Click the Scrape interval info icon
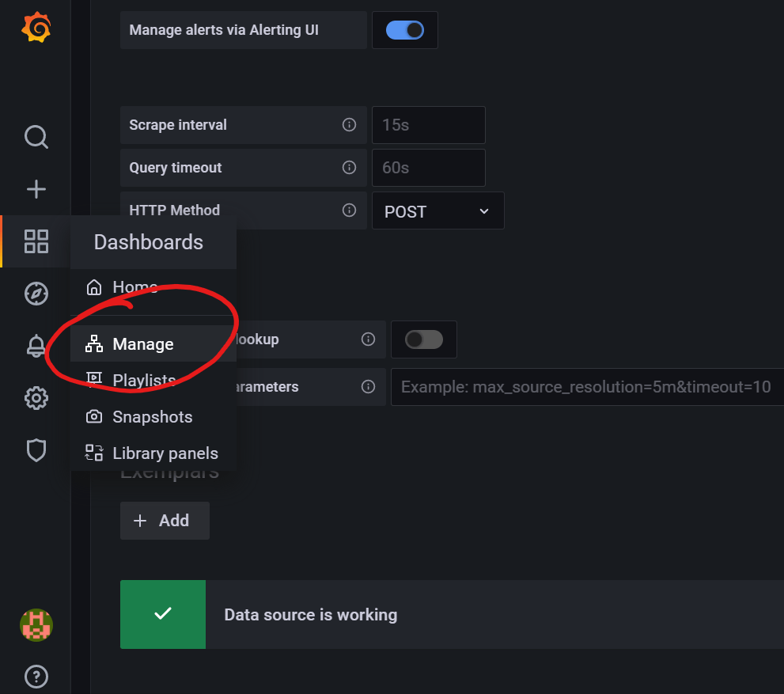Viewport: 784px width, 694px height. click(349, 125)
